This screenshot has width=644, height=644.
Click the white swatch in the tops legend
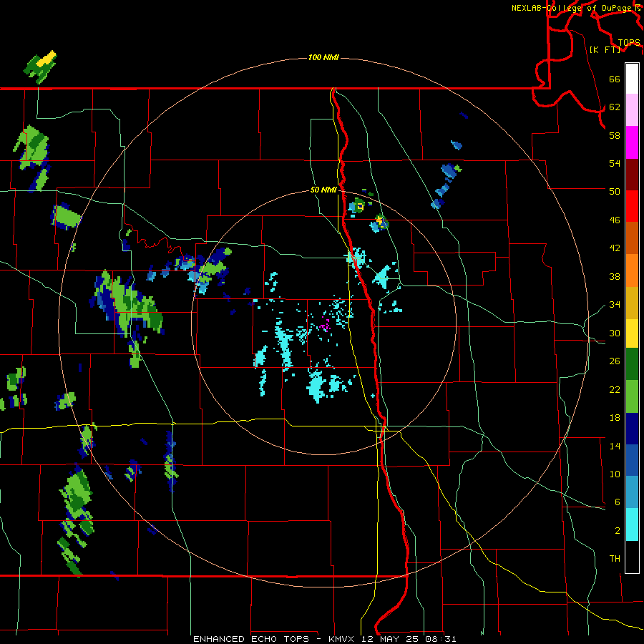pyautogui.click(x=632, y=79)
